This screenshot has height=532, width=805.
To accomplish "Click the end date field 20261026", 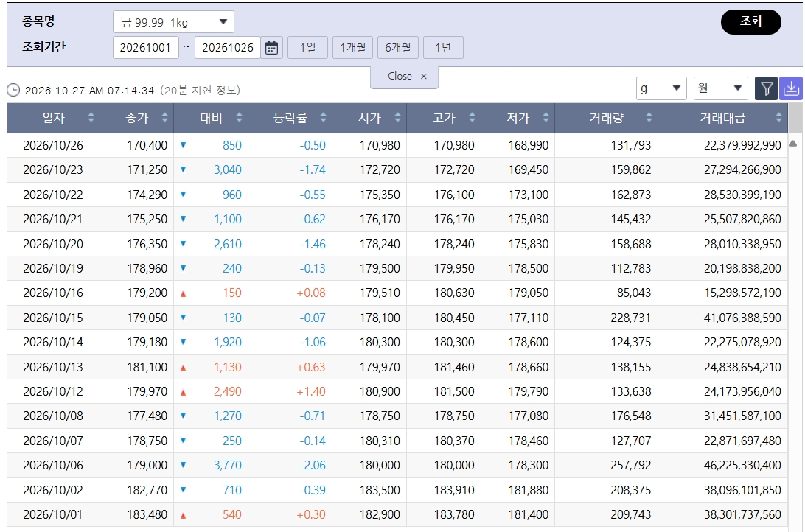I will click(x=228, y=48).
